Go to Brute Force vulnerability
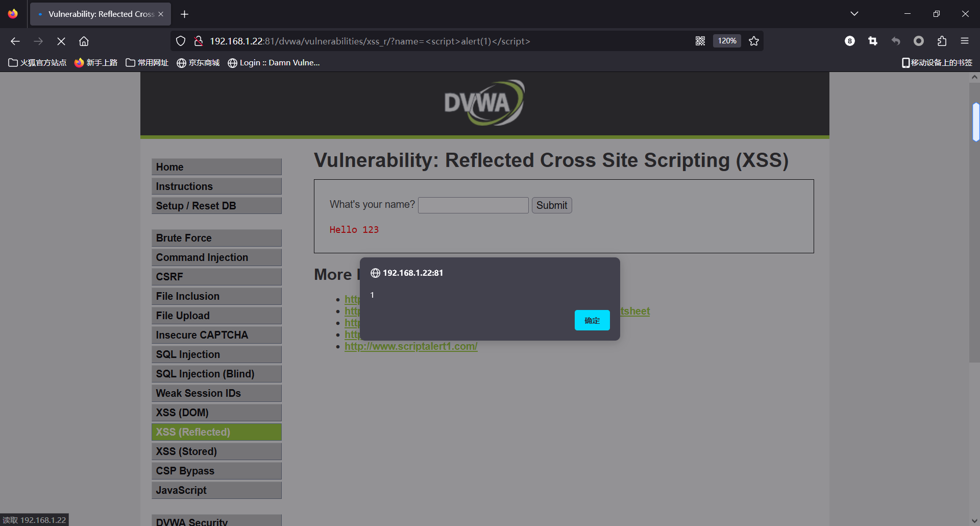The height and width of the screenshot is (526, 980). (216, 238)
